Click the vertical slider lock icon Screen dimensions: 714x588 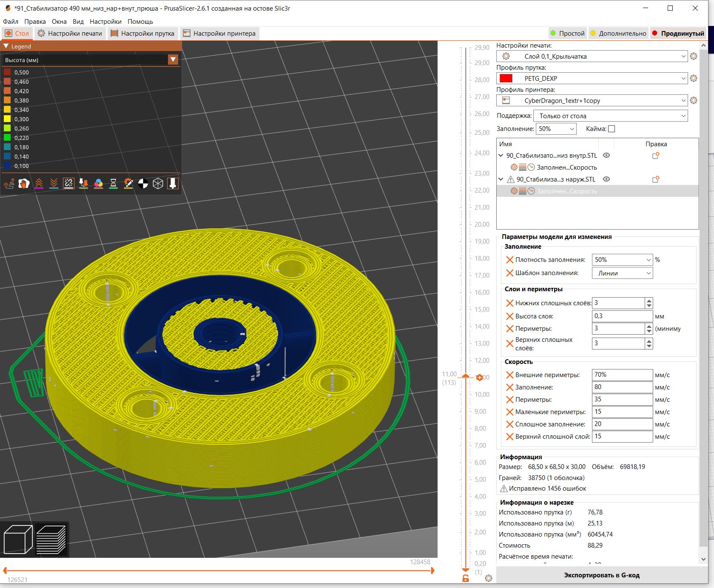[x=466, y=578]
